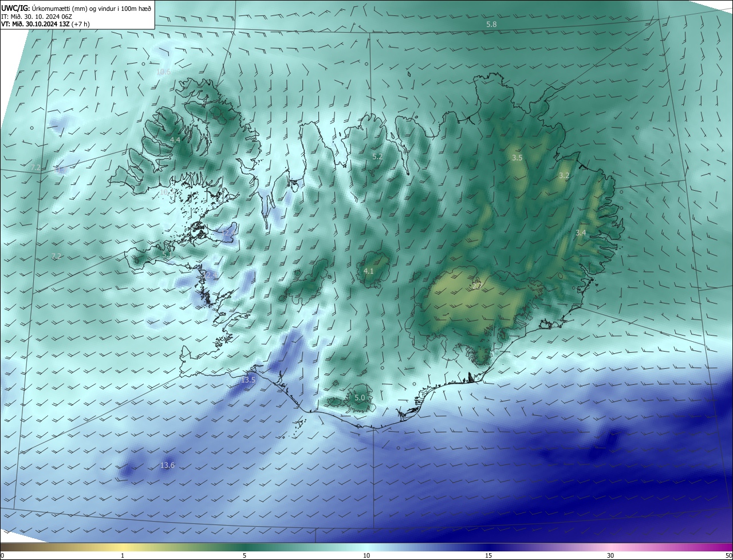Viewport: 733px width, 560px height.
Task: Click the 5.8 value label
Action: pos(491,24)
